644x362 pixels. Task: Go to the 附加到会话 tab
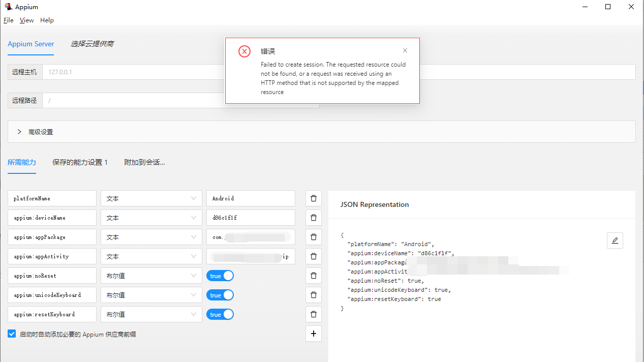pos(144,162)
